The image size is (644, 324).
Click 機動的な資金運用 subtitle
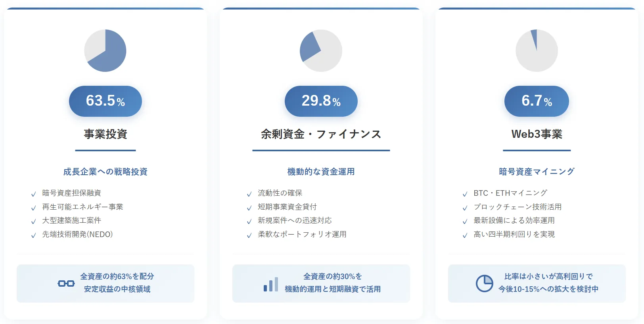[321, 172]
